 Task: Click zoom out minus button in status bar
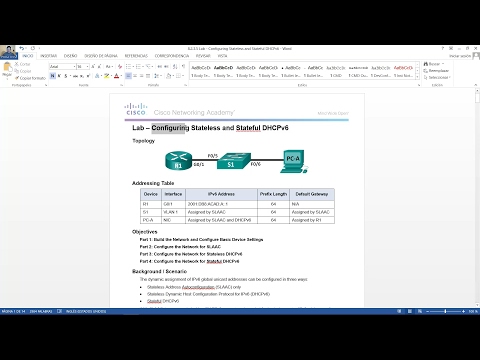(x=428, y=311)
